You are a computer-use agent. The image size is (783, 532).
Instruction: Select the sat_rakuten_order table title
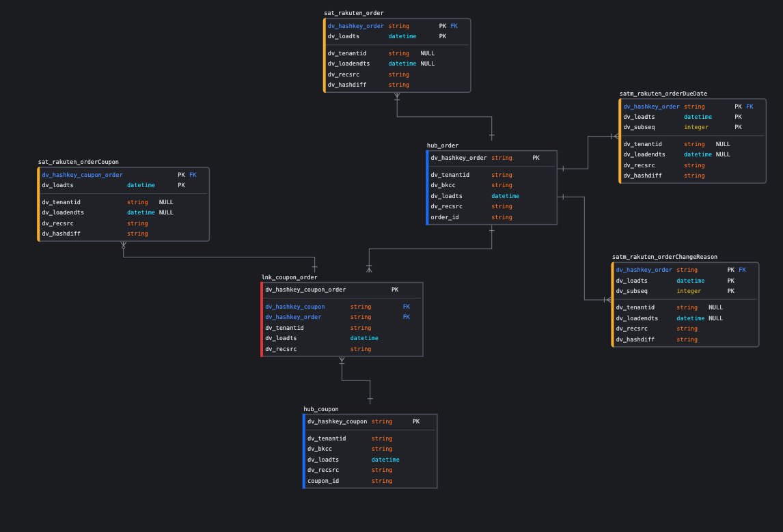353,13
